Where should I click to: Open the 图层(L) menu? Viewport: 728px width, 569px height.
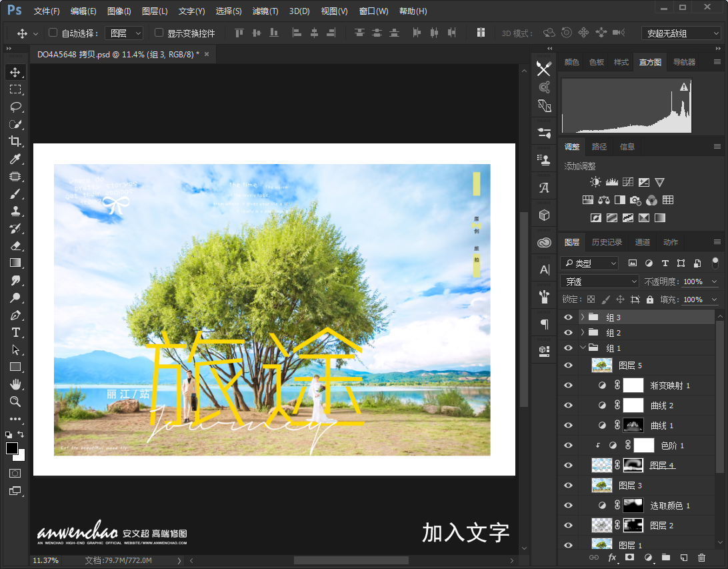coord(154,11)
